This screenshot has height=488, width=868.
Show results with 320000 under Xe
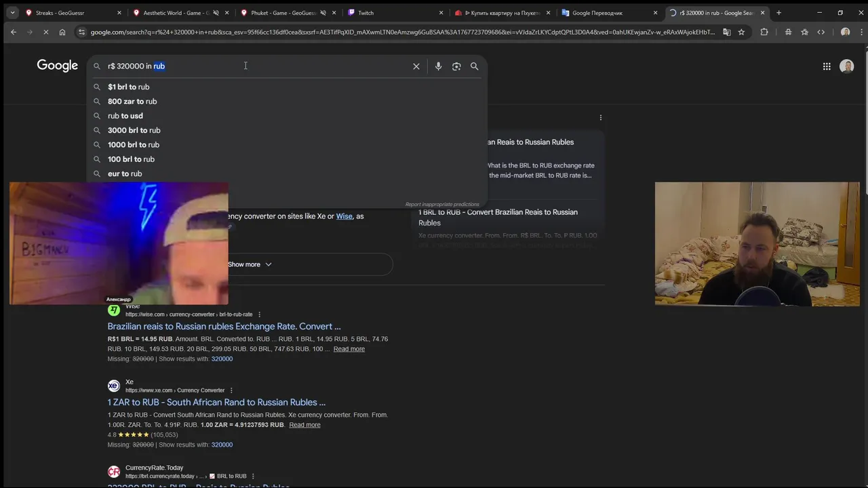click(x=222, y=445)
